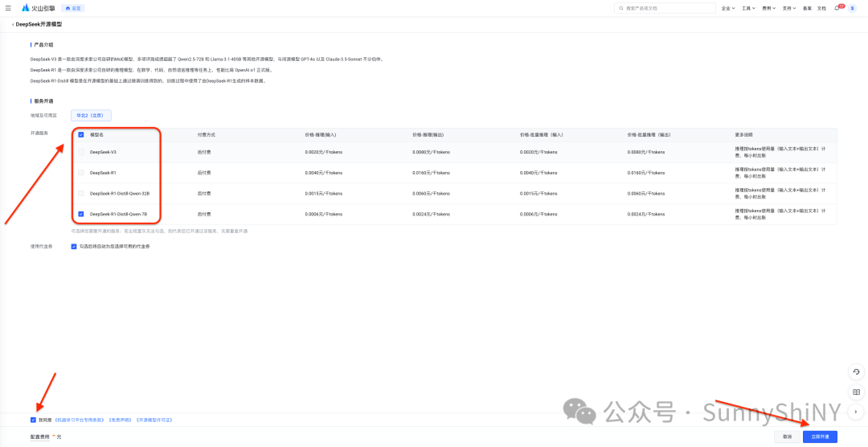The image size is (868, 447).
Task: Select the 华北2（北京）region option
Action: point(92,115)
